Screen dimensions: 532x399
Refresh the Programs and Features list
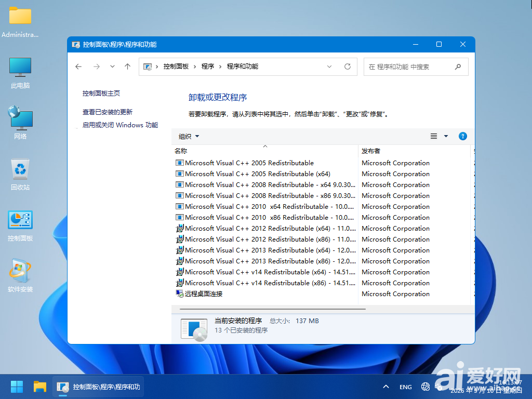[x=348, y=66]
